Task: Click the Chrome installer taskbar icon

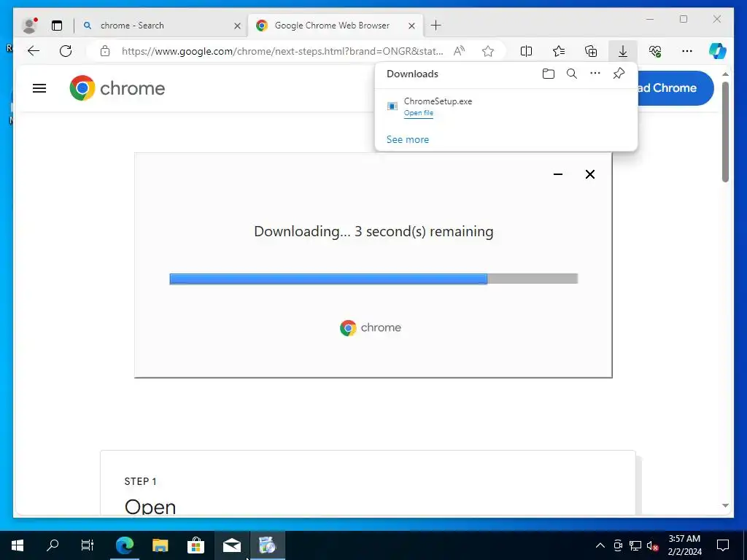Action: pos(268,545)
